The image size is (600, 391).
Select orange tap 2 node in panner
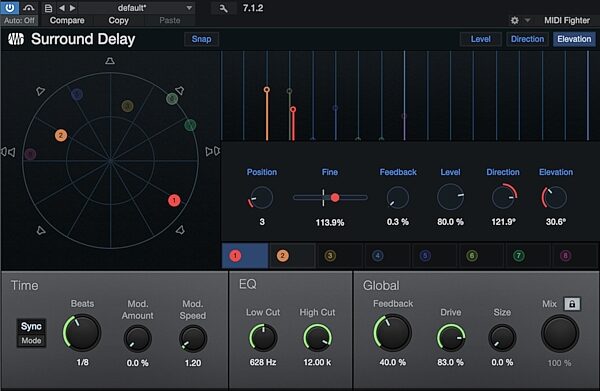pyautogui.click(x=60, y=135)
